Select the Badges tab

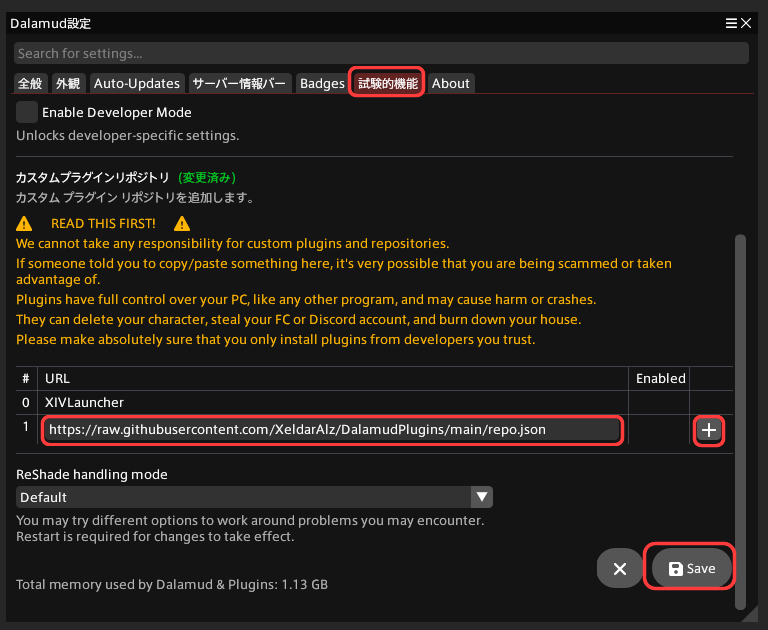point(322,83)
